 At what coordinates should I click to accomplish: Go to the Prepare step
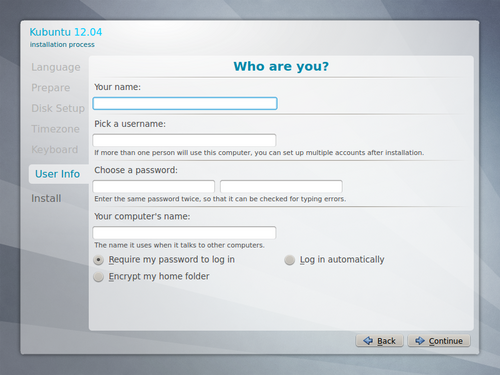[x=51, y=88]
